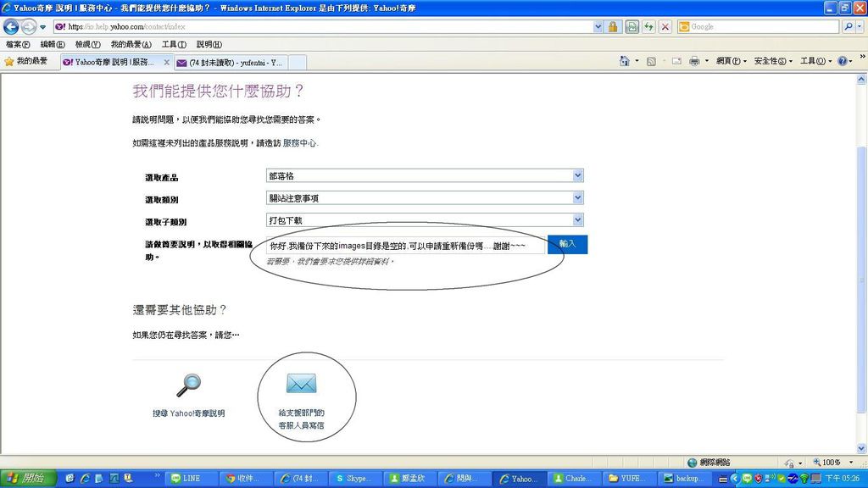The width and height of the screenshot is (868, 488).
Task: Click the browser Forward arrow button
Action: pyautogui.click(x=29, y=26)
